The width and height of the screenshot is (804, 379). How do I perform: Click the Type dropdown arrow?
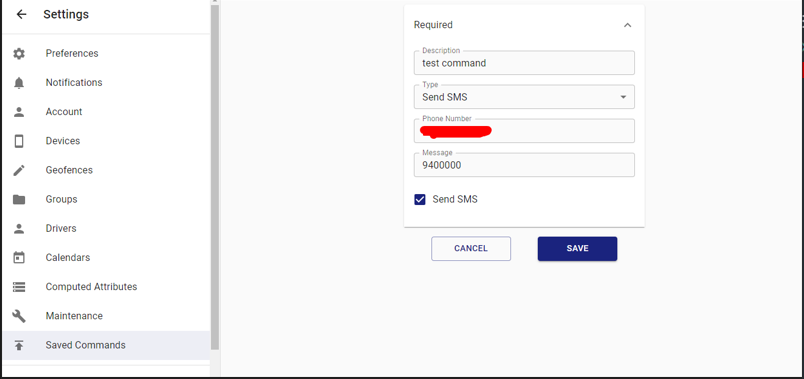coord(623,97)
